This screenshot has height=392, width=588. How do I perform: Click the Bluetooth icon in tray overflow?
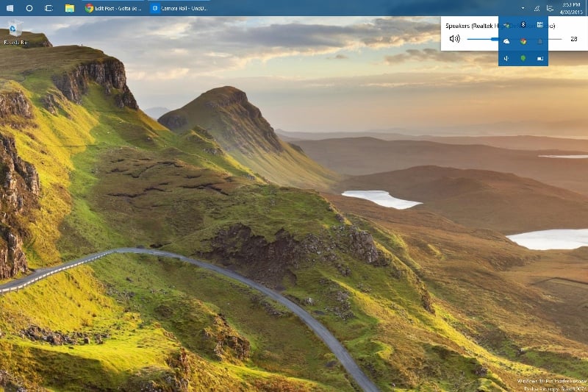pos(523,24)
